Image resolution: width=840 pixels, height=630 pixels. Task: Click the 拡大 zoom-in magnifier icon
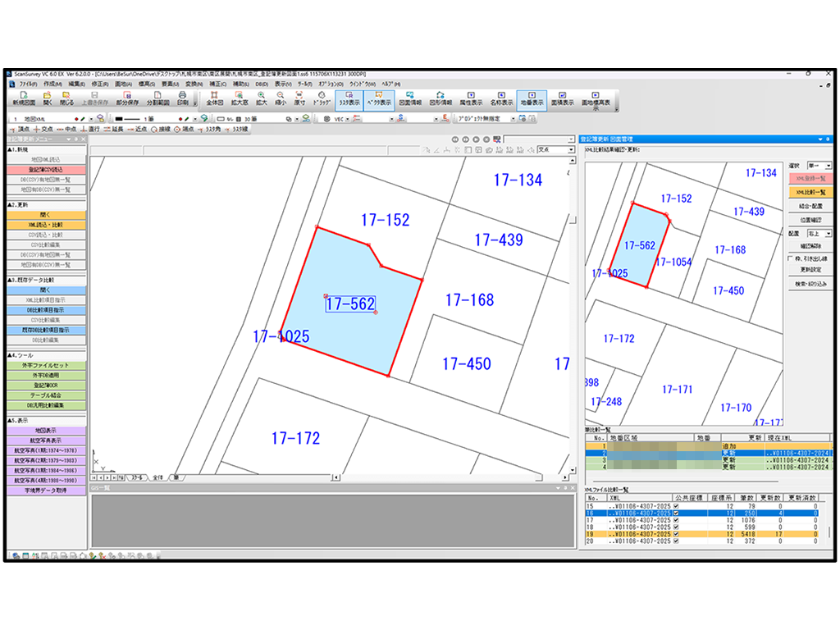coord(262,98)
